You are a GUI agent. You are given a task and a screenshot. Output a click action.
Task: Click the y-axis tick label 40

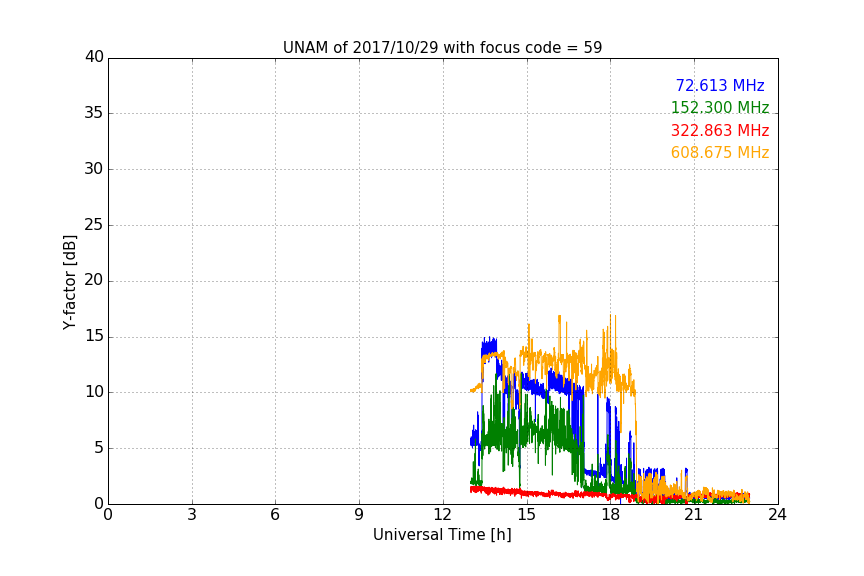point(94,57)
